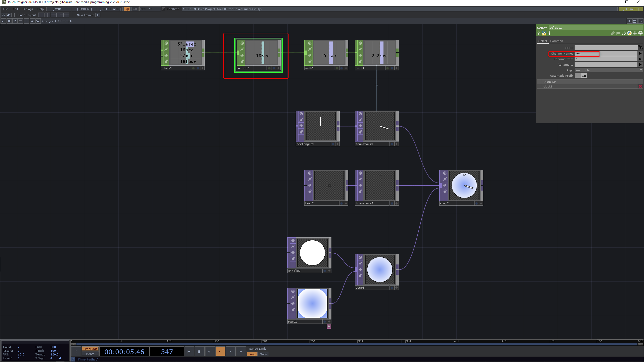Expand the Channel Names arrow menu
Screen dimensions: 644x362
point(640,54)
